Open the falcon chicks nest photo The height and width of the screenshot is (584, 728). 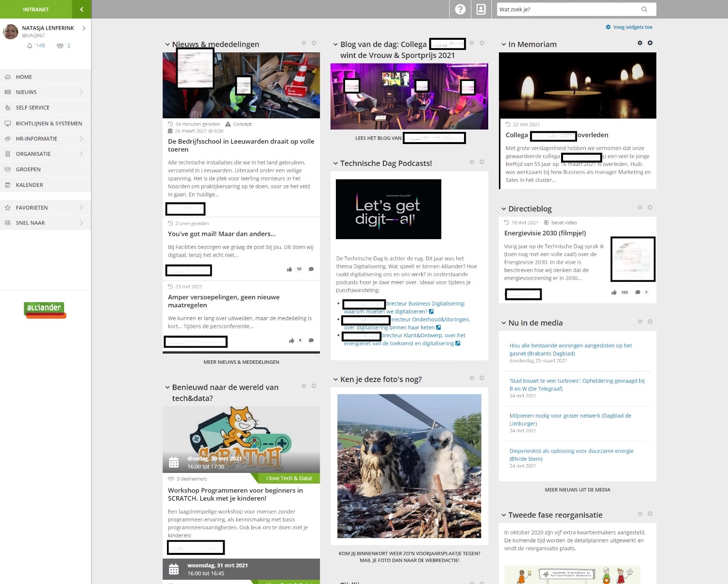pyautogui.click(x=409, y=466)
